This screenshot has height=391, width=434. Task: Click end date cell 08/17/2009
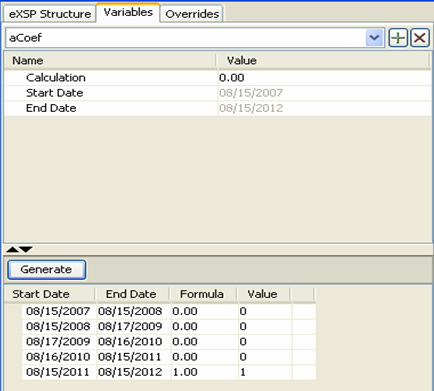click(134, 326)
